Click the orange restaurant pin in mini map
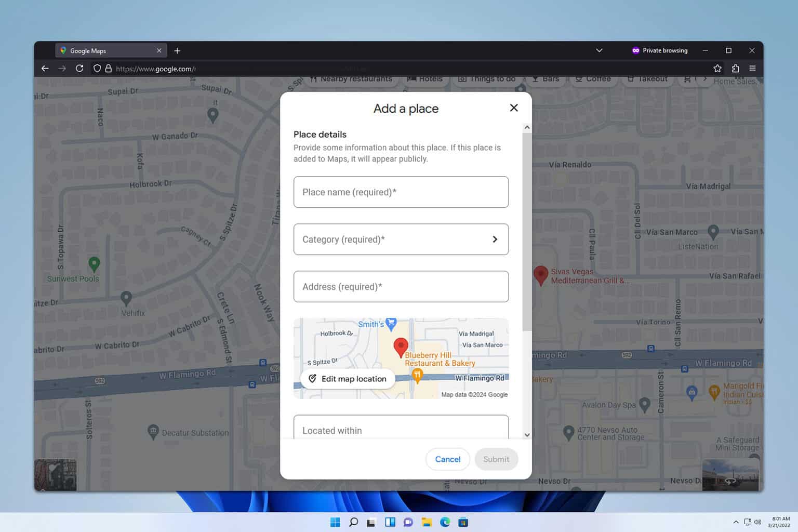Image resolution: width=798 pixels, height=532 pixels. point(417,375)
